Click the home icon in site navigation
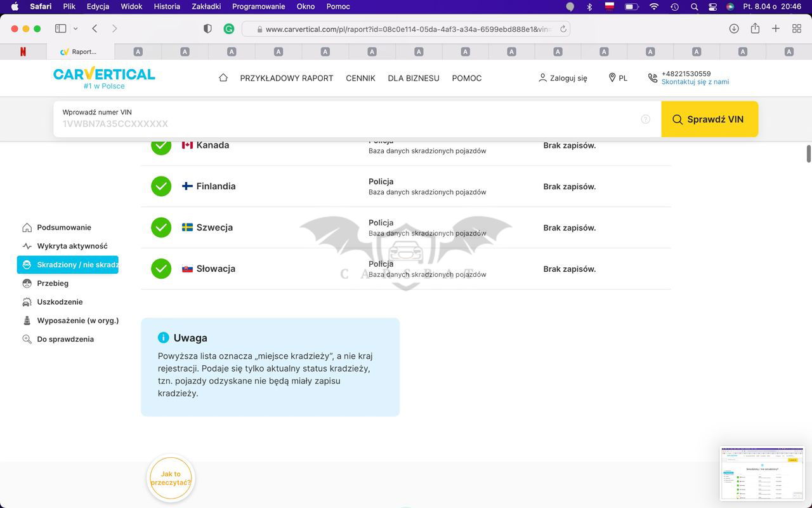Image resolution: width=812 pixels, height=508 pixels. coord(223,77)
